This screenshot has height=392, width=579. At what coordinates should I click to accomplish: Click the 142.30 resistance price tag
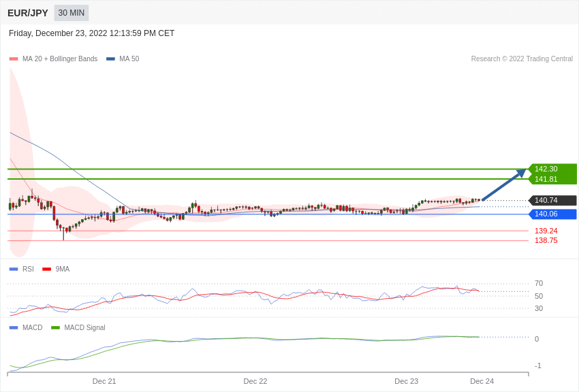(x=552, y=169)
